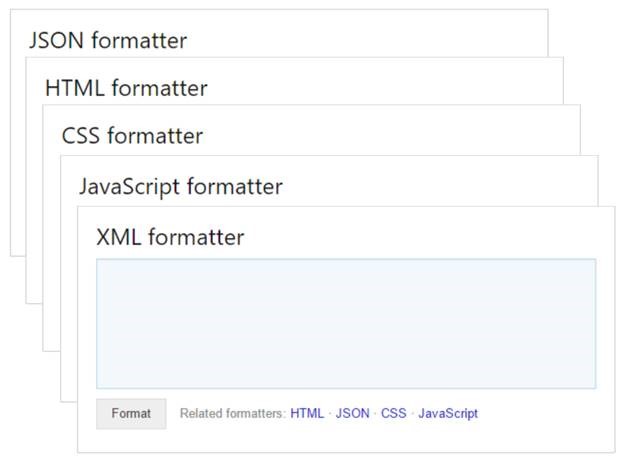
Task: Select the JavaScript formatter heading
Action: tap(181, 187)
